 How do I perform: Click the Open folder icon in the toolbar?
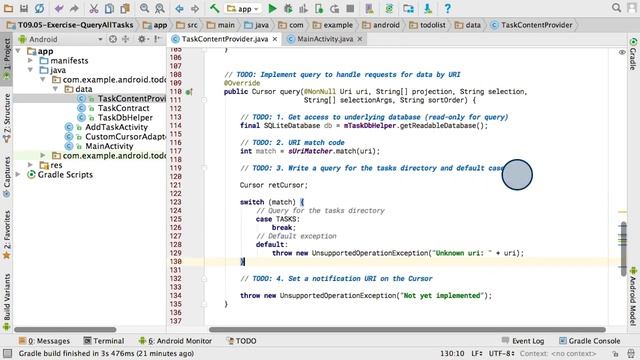pos(8,8)
